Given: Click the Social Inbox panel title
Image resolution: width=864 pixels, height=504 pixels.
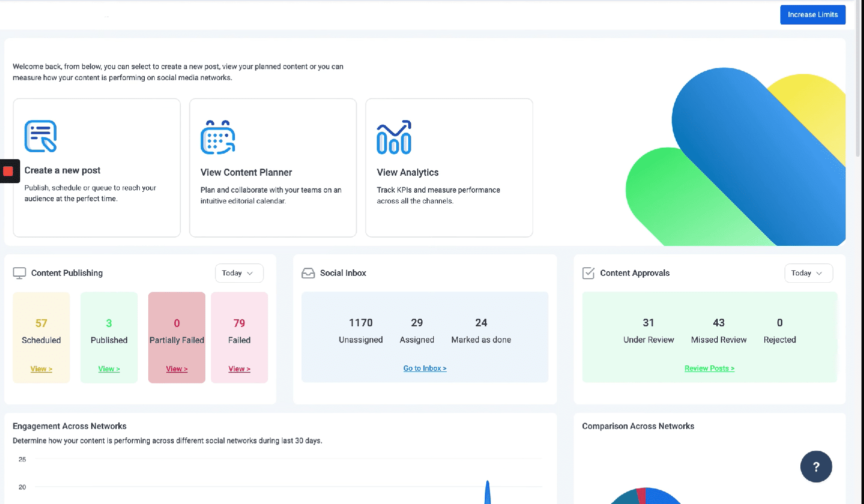Looking at the screenshot, I should coord(343,273).
